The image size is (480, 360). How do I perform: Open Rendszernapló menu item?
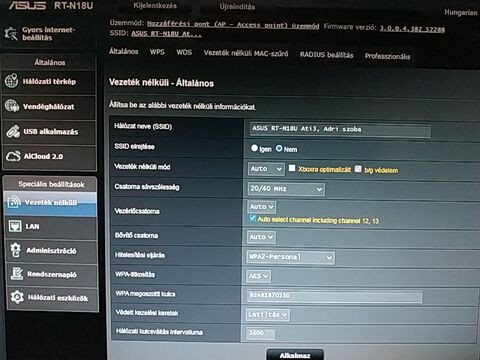coord(52,274)
